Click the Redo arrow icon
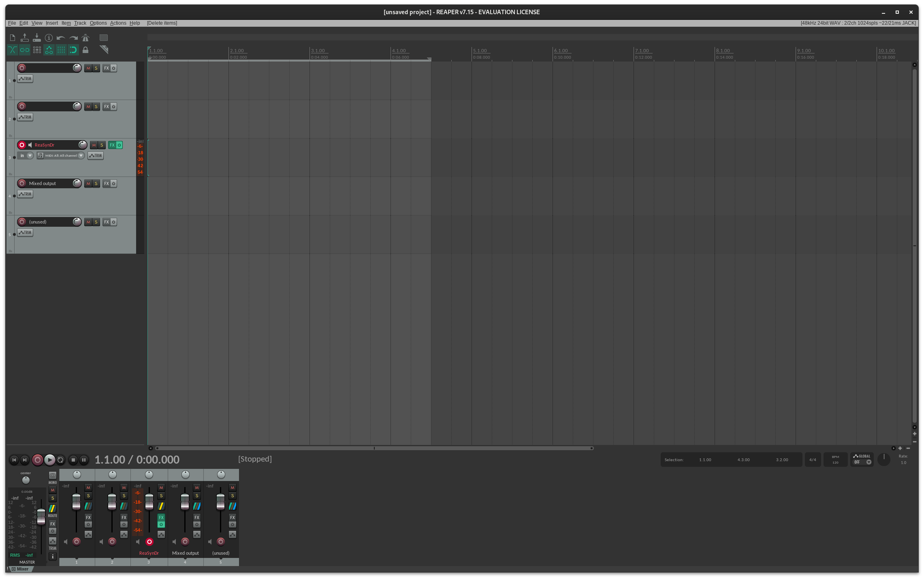This screenshot has width=924, height=579. point(73,38)
